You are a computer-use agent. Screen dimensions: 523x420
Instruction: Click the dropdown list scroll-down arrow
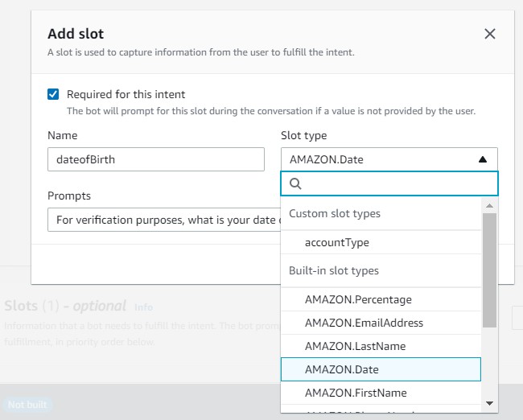tap(489, 403)
